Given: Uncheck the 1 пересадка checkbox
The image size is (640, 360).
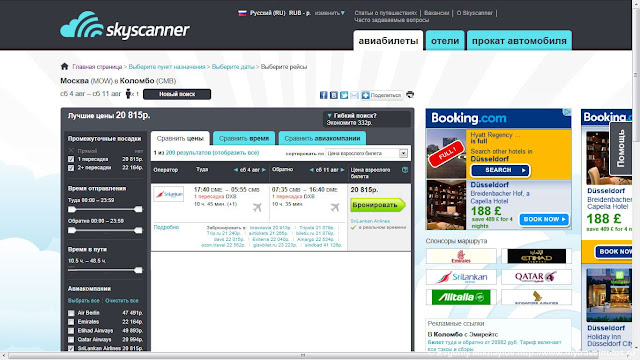Looking at the screenshot, I should point(71,159).
